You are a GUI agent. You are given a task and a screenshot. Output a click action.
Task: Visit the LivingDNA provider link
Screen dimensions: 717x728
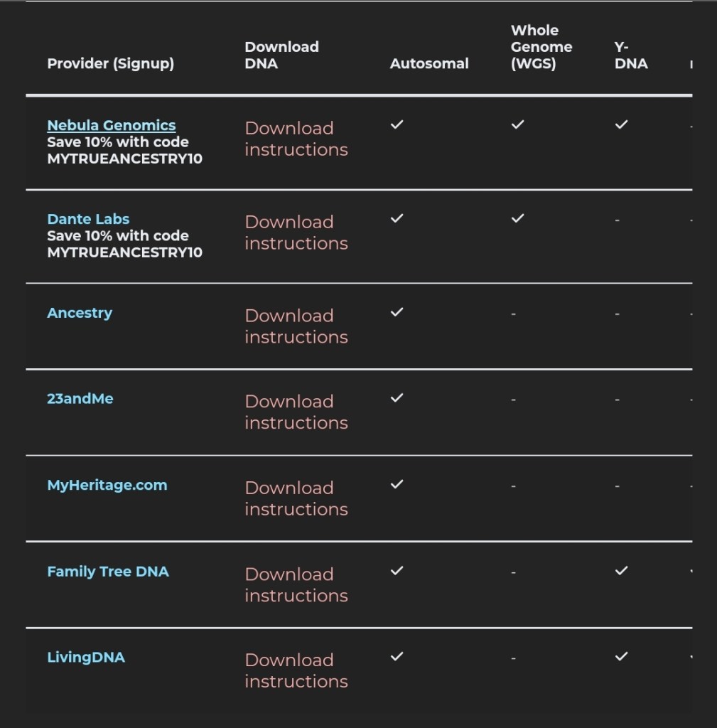click(86, 658)
